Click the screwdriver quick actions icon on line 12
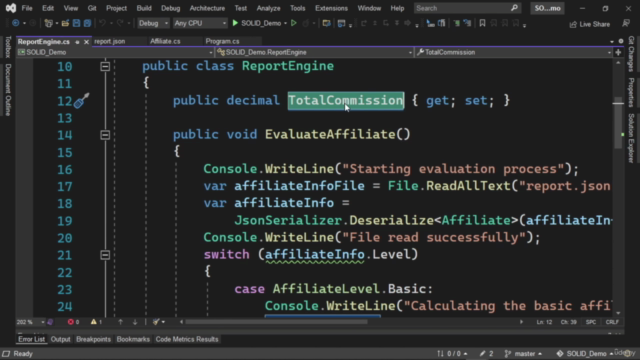Screen dimensions: 640x360 [82, 100]
